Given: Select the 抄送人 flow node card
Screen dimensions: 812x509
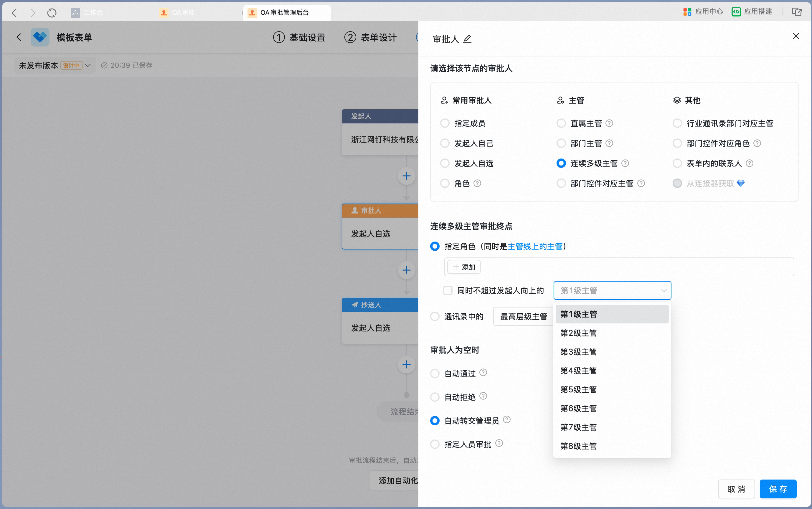Looking at the screenshot, I should point(380,321).
